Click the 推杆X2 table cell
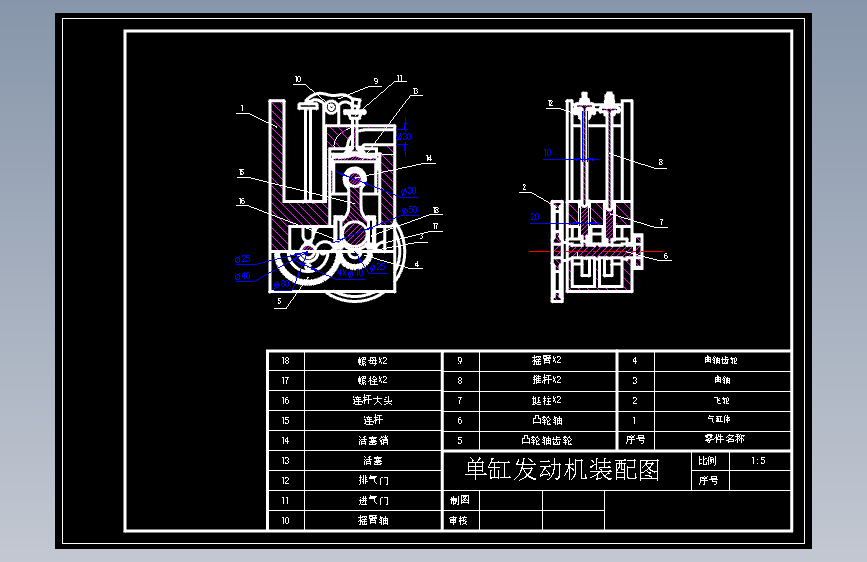The width and height of the screenshot is (867, 562). 547,380
